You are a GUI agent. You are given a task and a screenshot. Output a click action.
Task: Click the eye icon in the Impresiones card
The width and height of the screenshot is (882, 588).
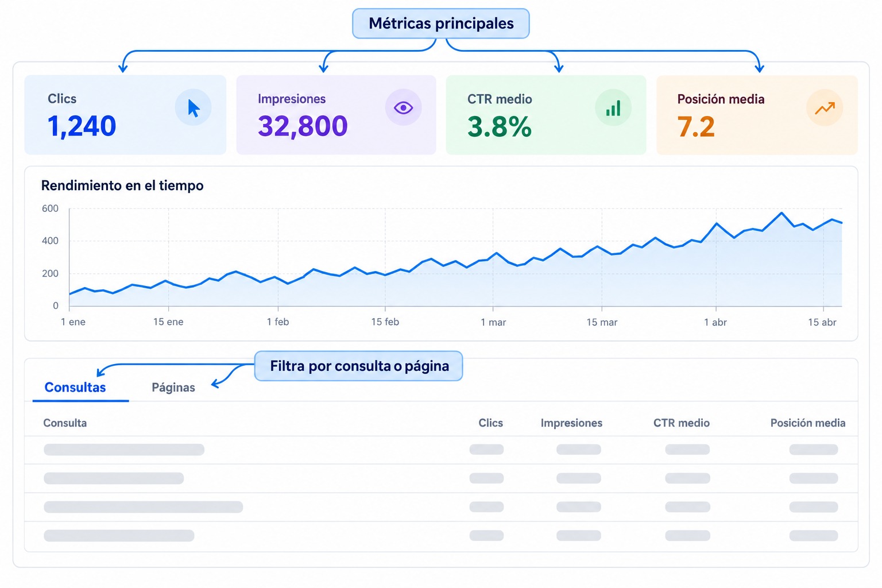(403, 107)
